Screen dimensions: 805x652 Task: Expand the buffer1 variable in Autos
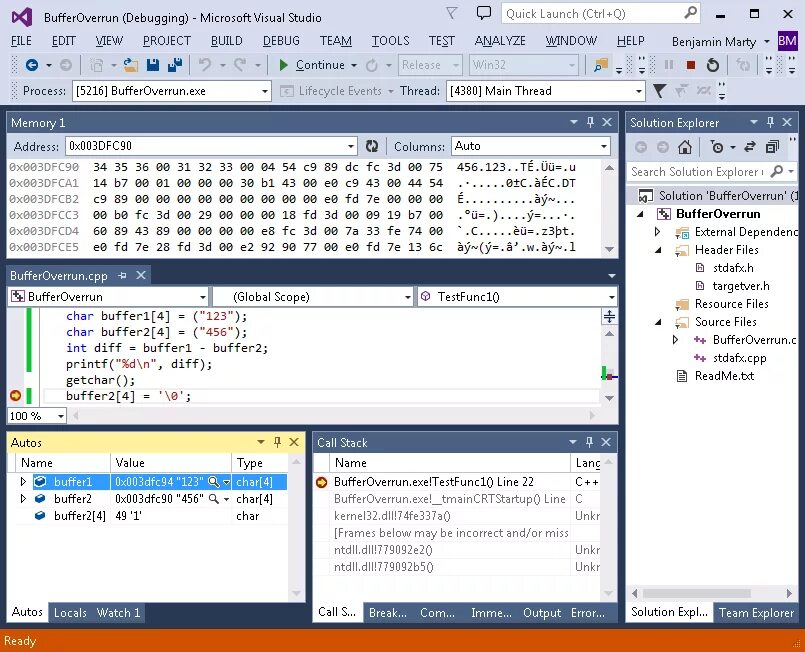pos(23,482)
